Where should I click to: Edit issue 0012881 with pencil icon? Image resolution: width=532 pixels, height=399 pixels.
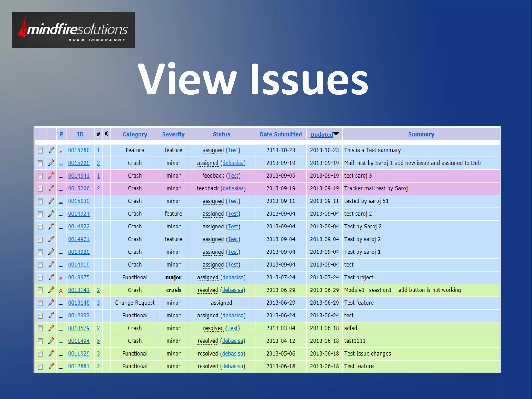51,367
